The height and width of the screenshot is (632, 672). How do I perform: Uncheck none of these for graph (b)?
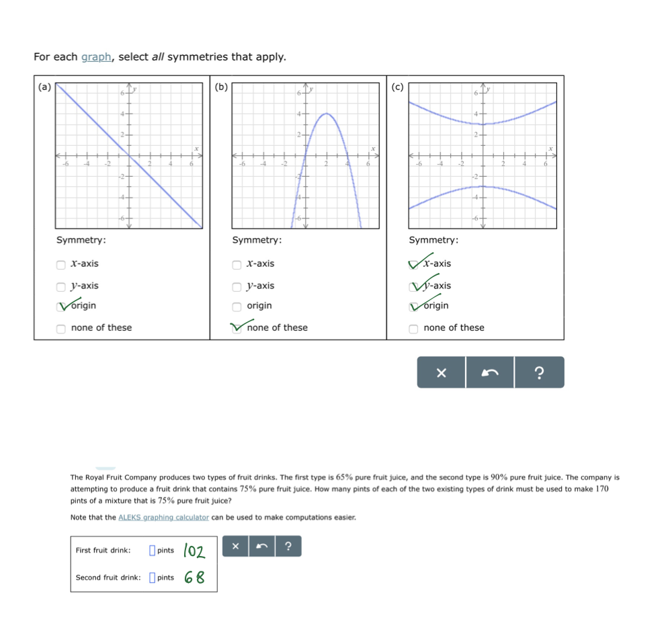click(x=237, y=329)
